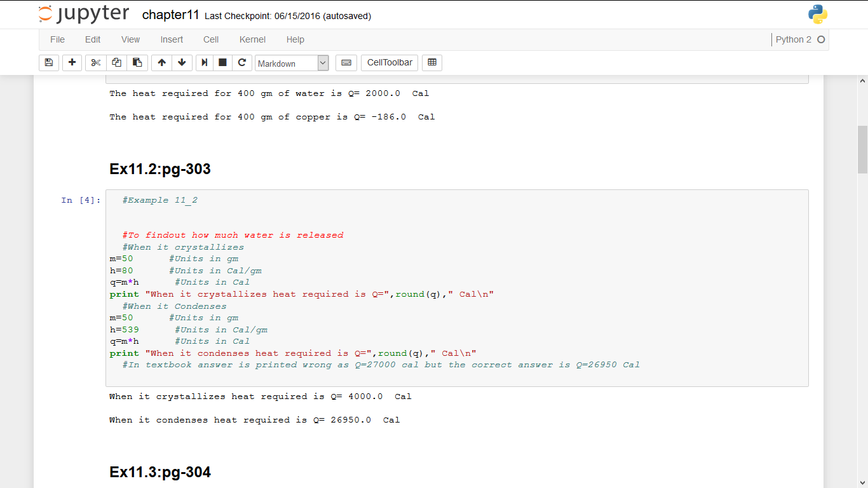Image resolution: width=868 pixels, height=488 pixels.
Task: Restart the kernel icon
Action: pos(241,62)
